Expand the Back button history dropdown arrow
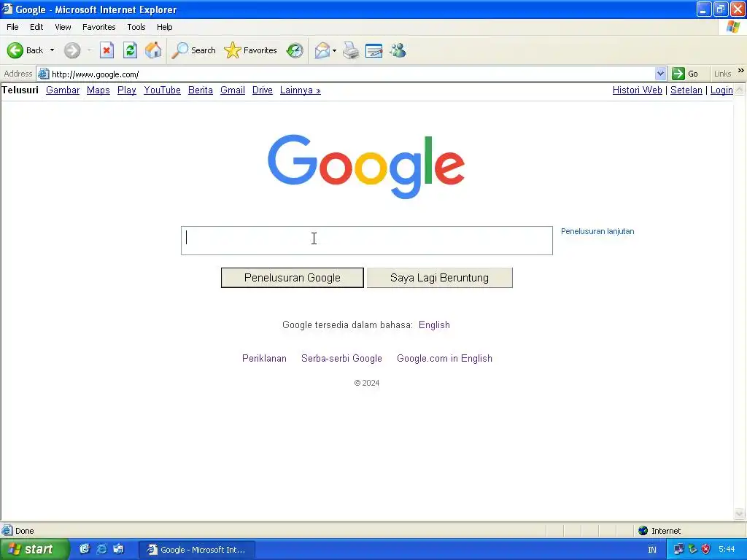 pyautogui.click(x=52, y=50)
